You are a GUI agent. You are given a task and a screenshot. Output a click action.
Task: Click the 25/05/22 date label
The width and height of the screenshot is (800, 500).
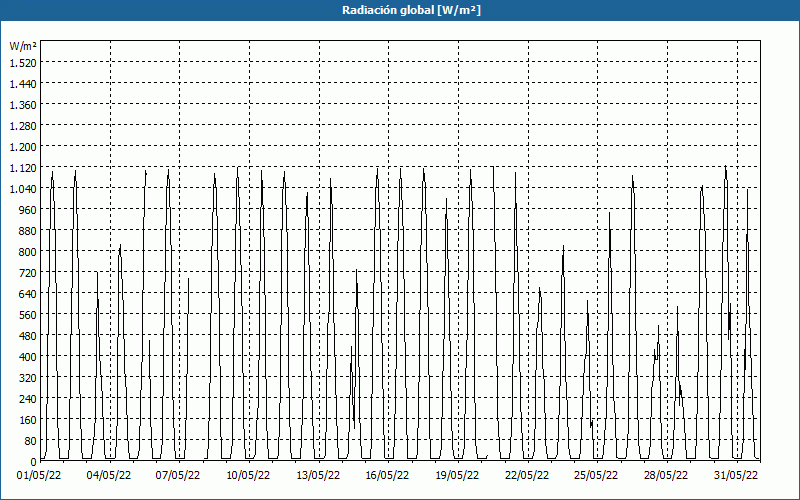pos(596,475)
